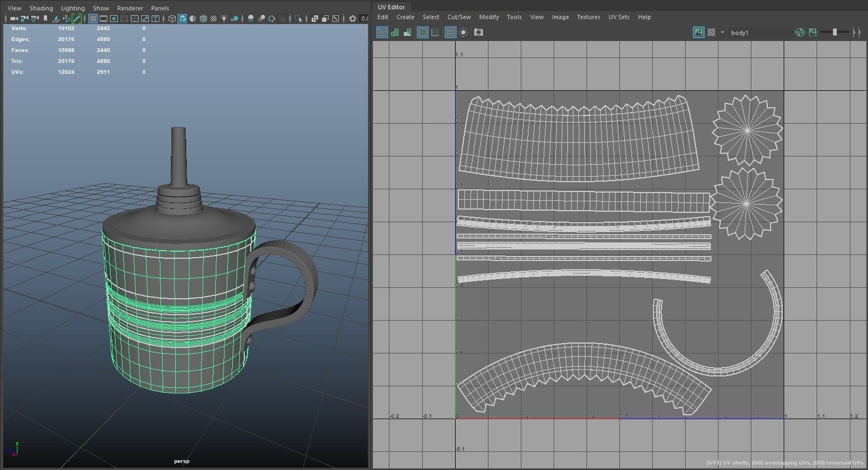
Task: Toggle the Safe Action icon
Action: coord(145,19)
